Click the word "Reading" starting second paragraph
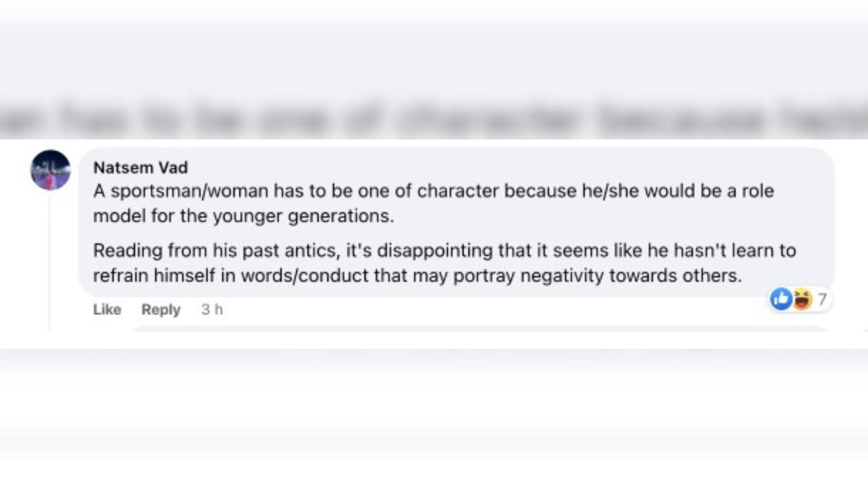This screenshot has height=488, width=868. coord(127,251)
